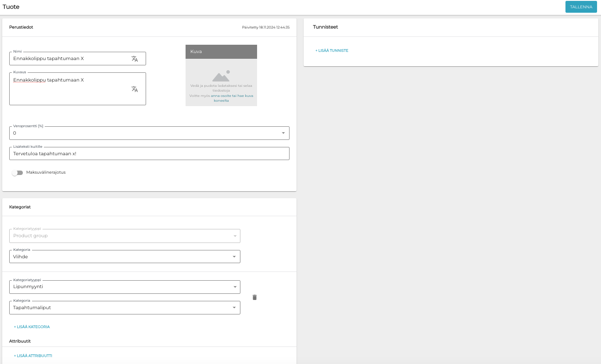Expand the Kategoria dropdown showing Viihde
This screenshot has width=601, height=364.
[x=234, y=257]
